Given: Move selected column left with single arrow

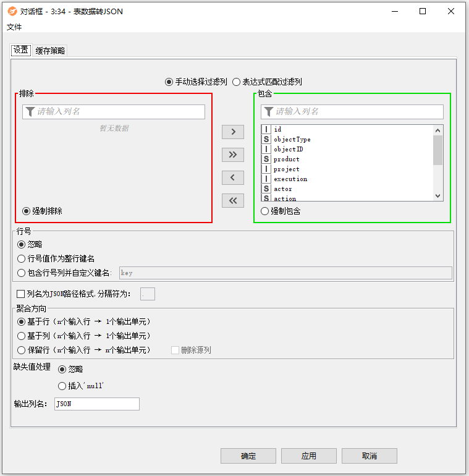Looking at the screenshot, I should pos(233,177).
